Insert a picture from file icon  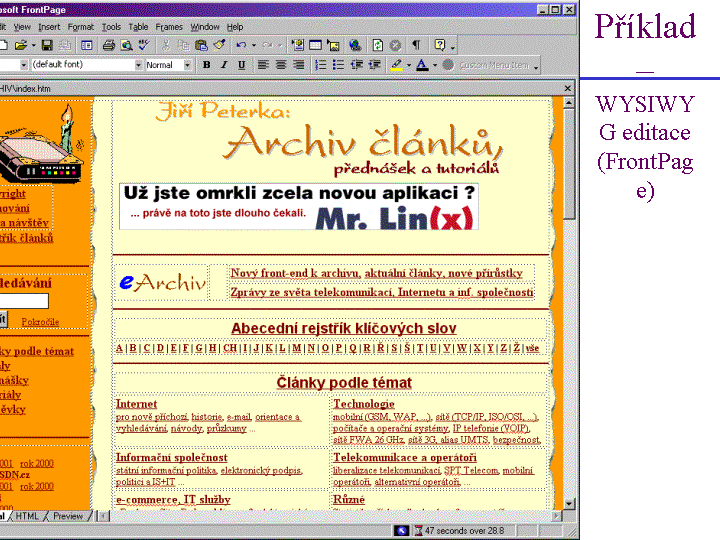pos(333,45)
